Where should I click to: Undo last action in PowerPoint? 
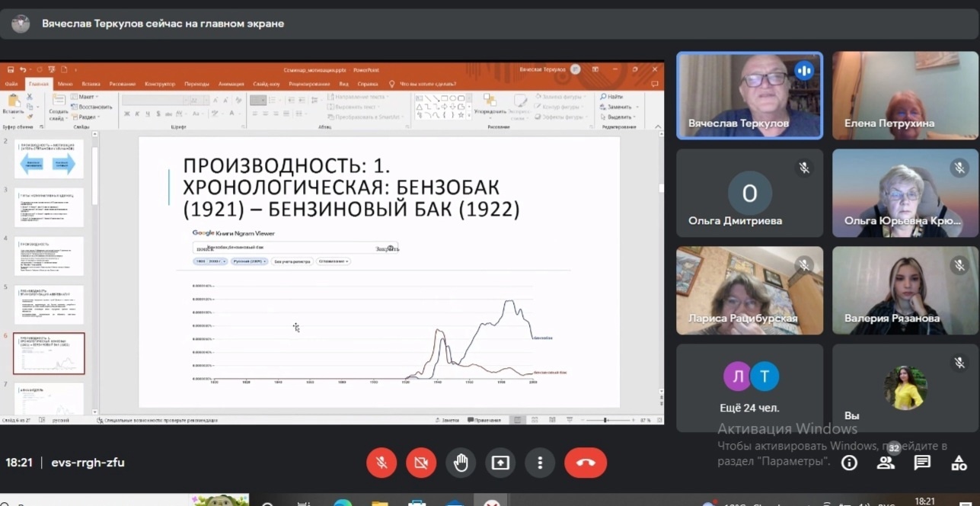point(24,69)
